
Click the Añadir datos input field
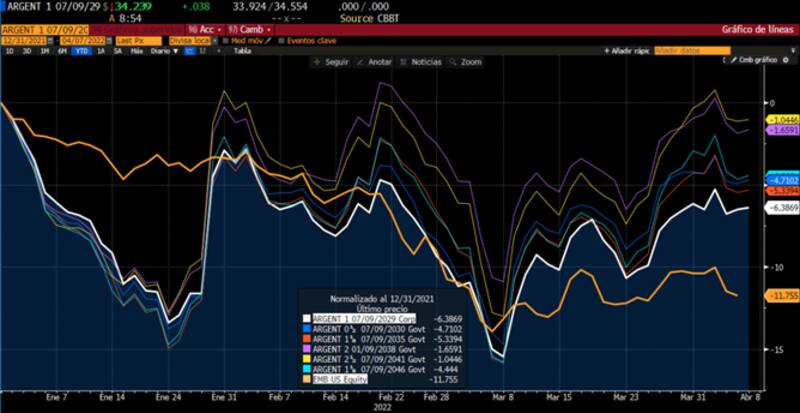click(688, 50)
